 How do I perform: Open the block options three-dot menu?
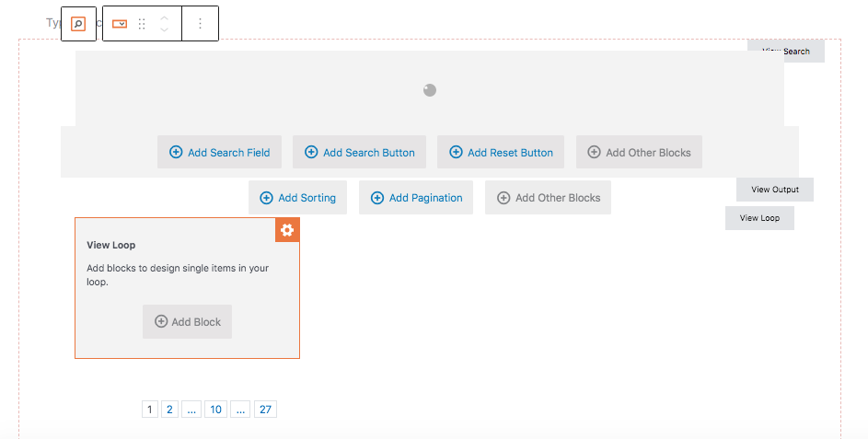pyautogui.click(x=200, y=24)
